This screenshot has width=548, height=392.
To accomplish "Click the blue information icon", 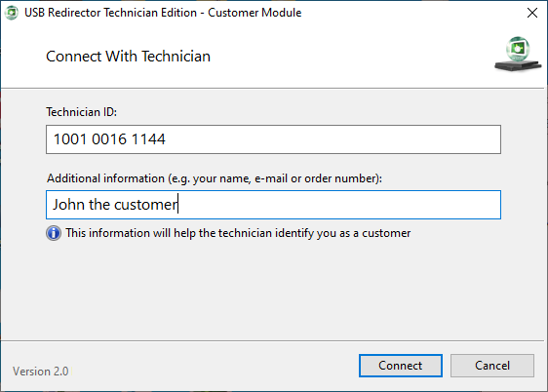I will [54, 233].
